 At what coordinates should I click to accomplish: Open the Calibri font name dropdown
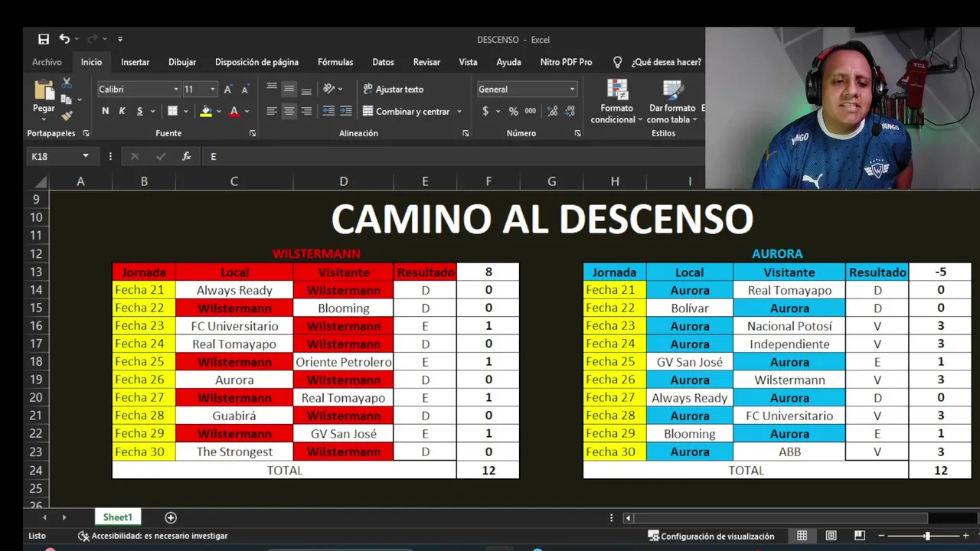pyautogui.click(x=176, y=90)
